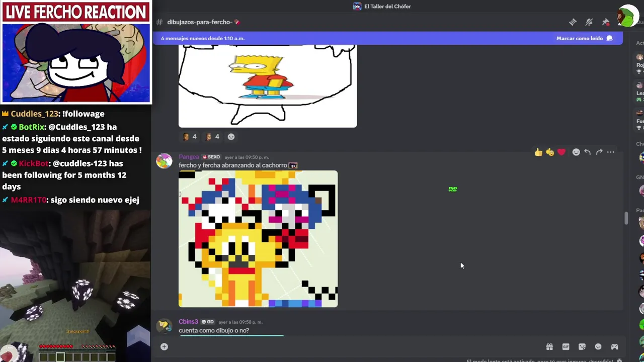Click the KickBot username in chat overlay

pyautogui.click(x=33, y=163)
